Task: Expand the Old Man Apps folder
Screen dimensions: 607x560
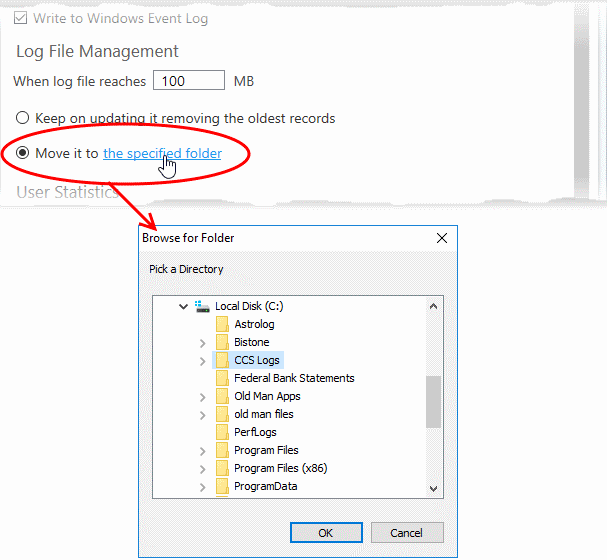Action: pos(202,397)
